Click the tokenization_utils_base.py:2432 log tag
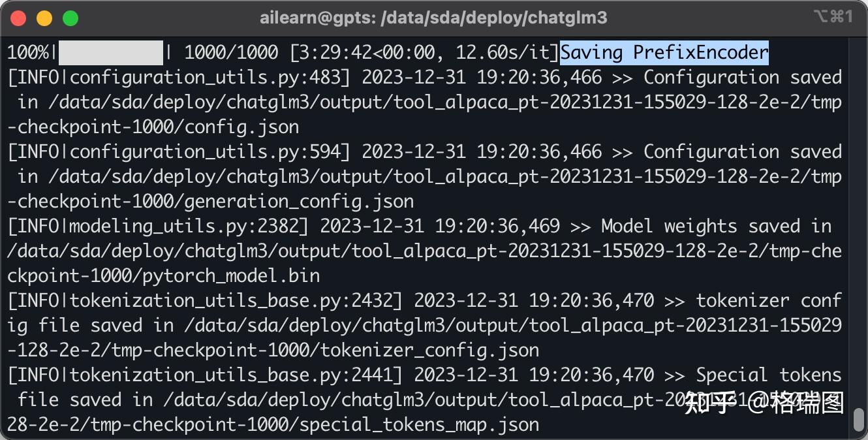This screenshot has height=440, width=868. click(232, 300)
